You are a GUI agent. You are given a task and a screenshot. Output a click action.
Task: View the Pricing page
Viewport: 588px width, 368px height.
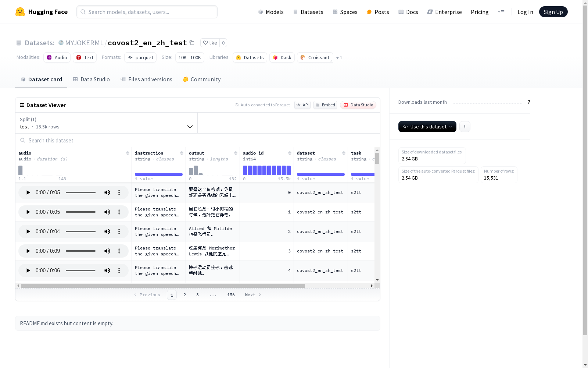tap(480, 12)
